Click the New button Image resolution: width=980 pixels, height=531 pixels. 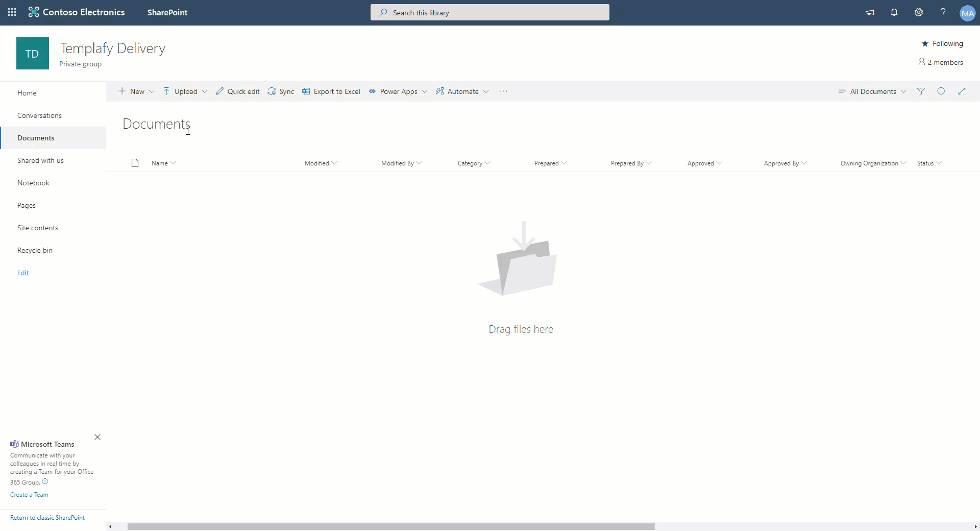tap(132, 91)
